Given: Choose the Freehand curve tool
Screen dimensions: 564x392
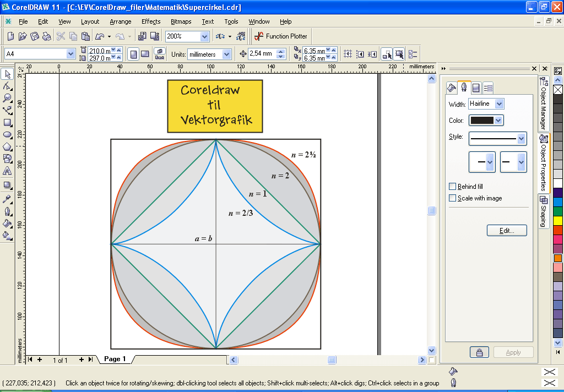Looking at the screenshot, I should click(x=7, y=111).
